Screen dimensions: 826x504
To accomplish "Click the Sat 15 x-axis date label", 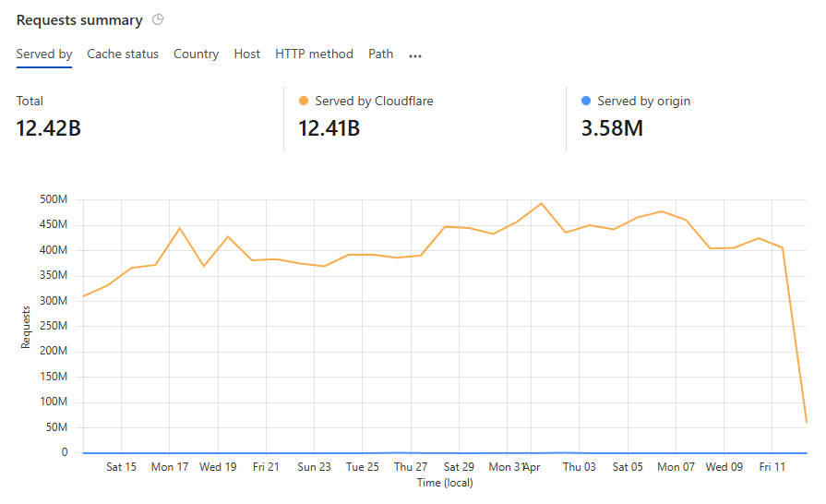I will click(x=121, y=466).
